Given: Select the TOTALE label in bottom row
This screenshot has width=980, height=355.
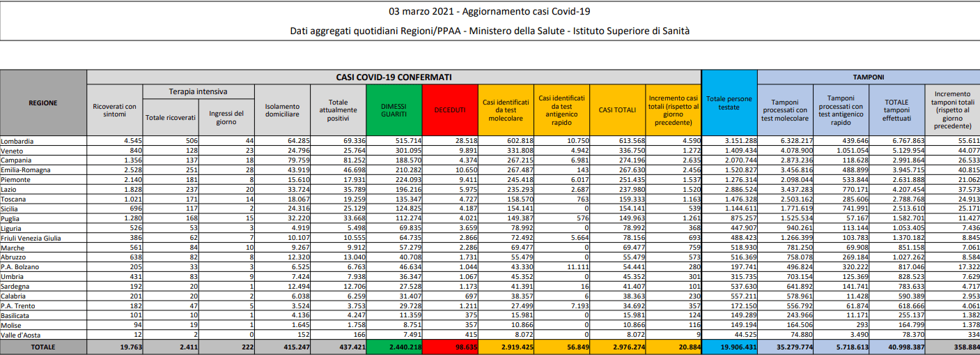Looking at the screenshot, I should coord(43,346).
